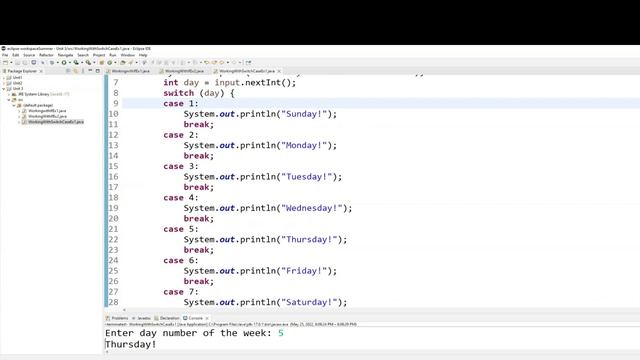
Task: Maximize the Package Explorer view
Action: (97, 71)
